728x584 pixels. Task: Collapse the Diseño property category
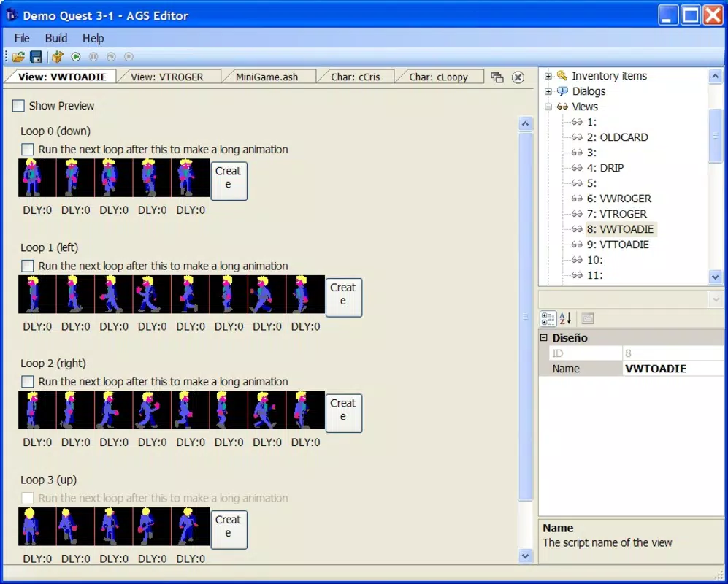pos(544,337)
